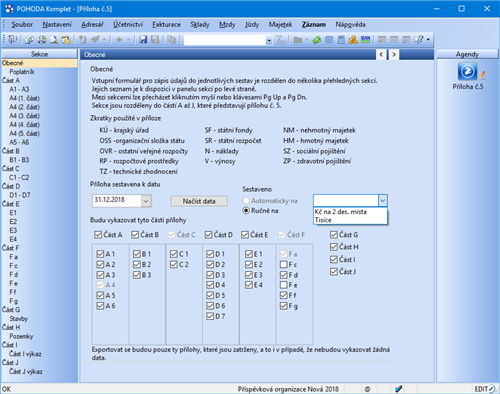The height and width of the screenshot is (394, 500).
Task: Open the folder icon dropdown arrow
Action: [x=306, y=40]
